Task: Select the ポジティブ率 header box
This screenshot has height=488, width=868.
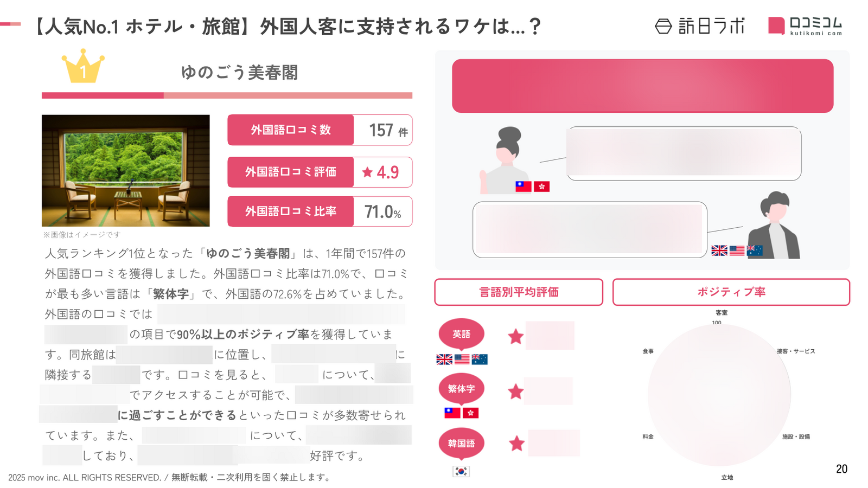Action: (731, 292)
